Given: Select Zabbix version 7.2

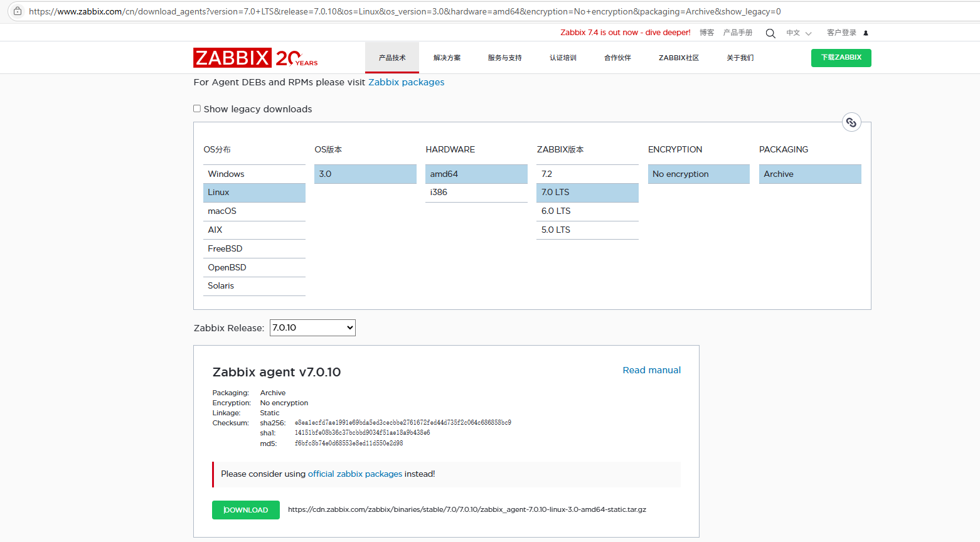Looking at the screenshot, I should click(587, 174).
